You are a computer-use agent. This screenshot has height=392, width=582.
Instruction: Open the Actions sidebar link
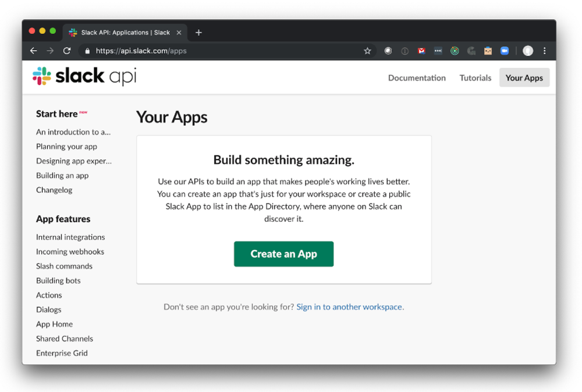click(x=49, y=295)
